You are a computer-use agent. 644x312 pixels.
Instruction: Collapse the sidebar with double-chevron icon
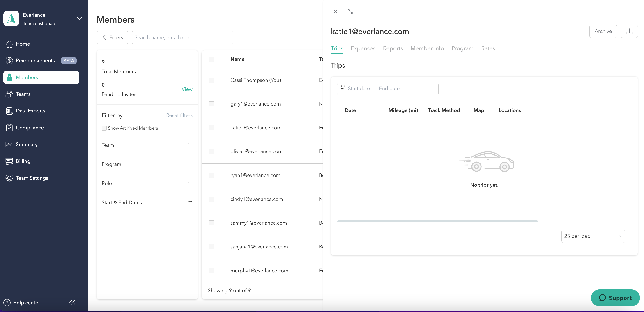point(72,302)
